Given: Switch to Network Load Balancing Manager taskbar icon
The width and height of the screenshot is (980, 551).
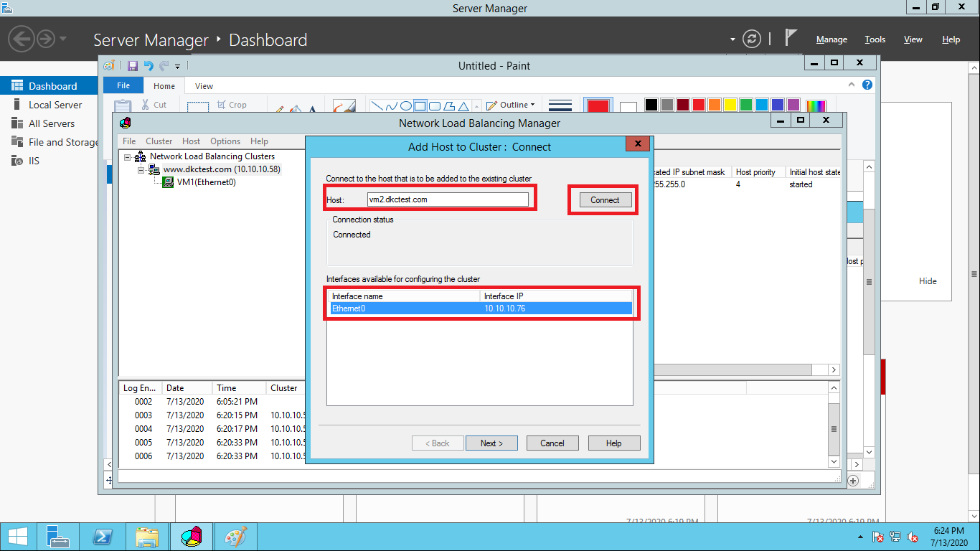Looking at the screenshot, I should (x=192, y=537).
